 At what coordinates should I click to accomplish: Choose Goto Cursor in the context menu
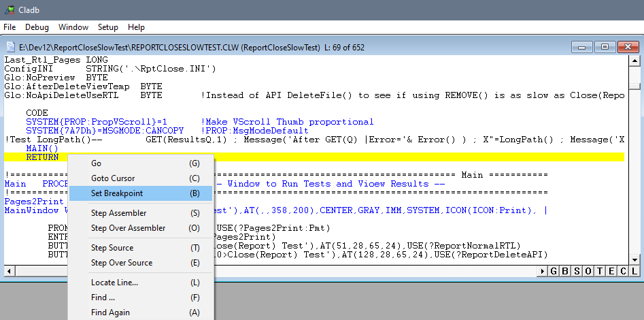113,178
